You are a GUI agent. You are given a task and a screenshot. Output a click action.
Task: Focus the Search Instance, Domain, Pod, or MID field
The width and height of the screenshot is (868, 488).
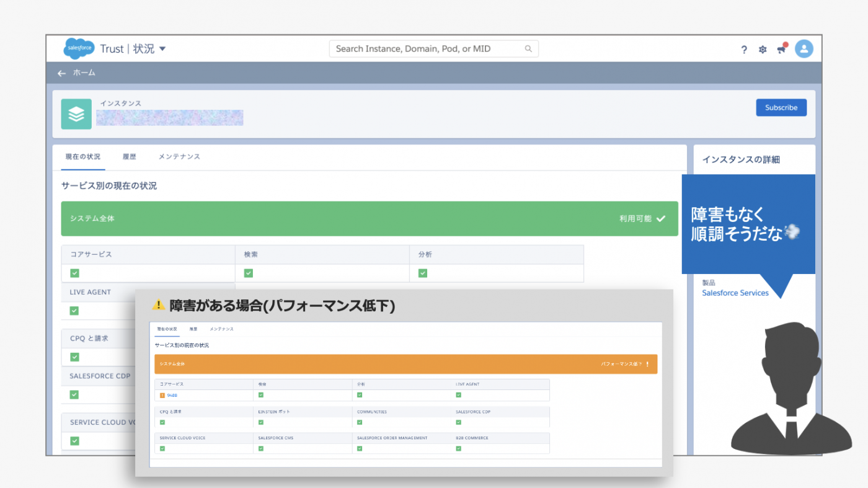click(x=433, y=48)
